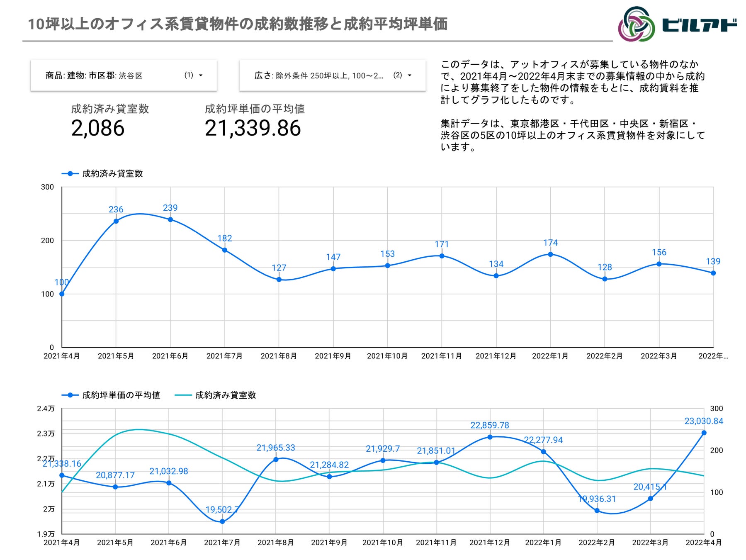Select the 239 data point for 2021年6月
The width and height of the screenshot is (746, 560).
[170, 219]
